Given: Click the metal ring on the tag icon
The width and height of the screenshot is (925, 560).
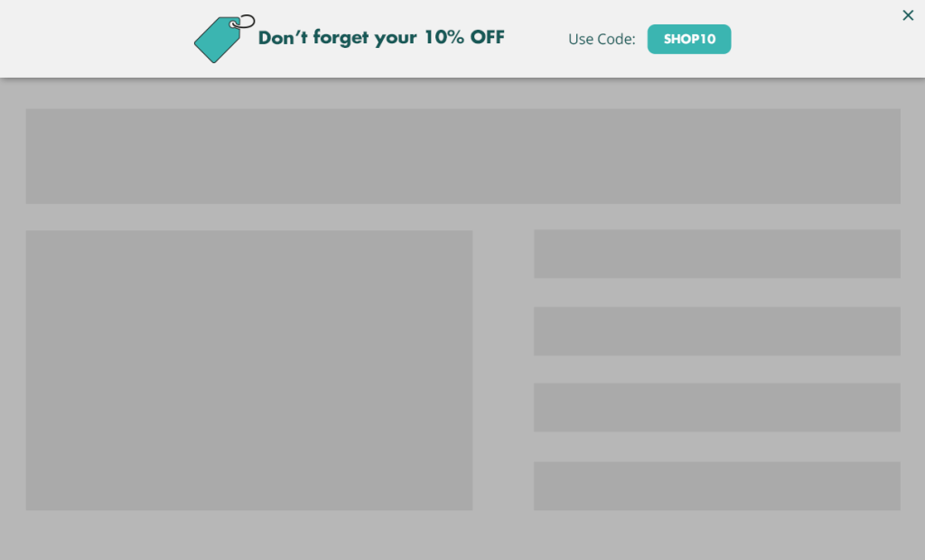Looking at the screenshot, I should (243, 22).
